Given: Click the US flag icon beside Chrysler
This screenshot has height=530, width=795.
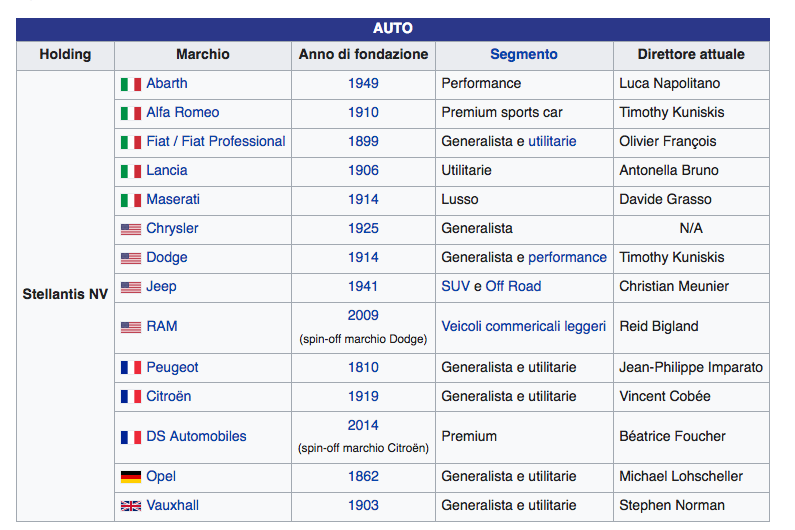Looking at the screenshot, I should click(x=131, y=229).
